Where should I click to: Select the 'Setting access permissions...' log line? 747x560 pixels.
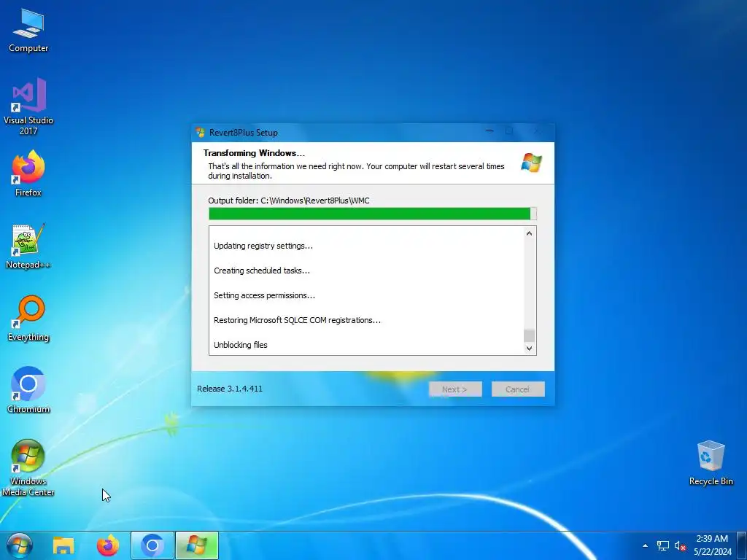coord(264,295)
